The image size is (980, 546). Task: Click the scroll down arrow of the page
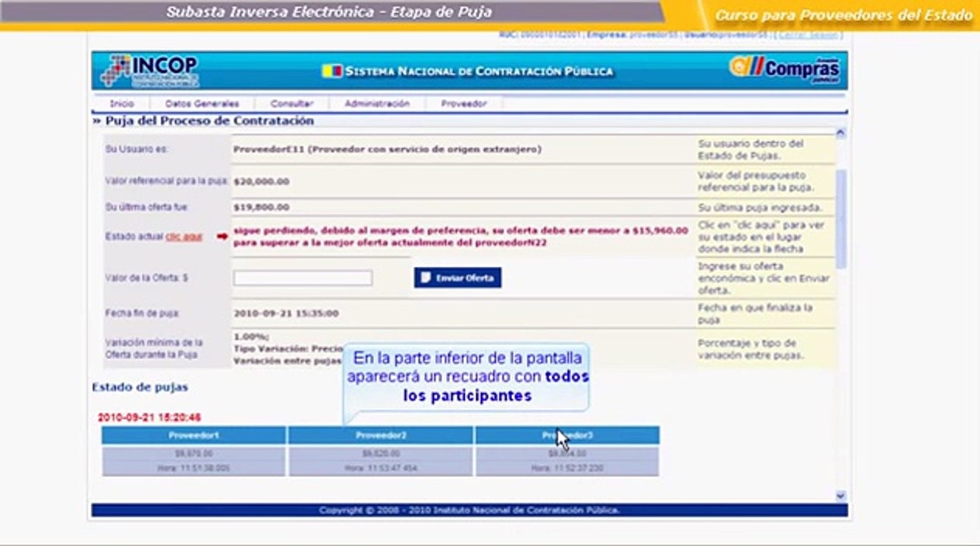click(840, 496)
